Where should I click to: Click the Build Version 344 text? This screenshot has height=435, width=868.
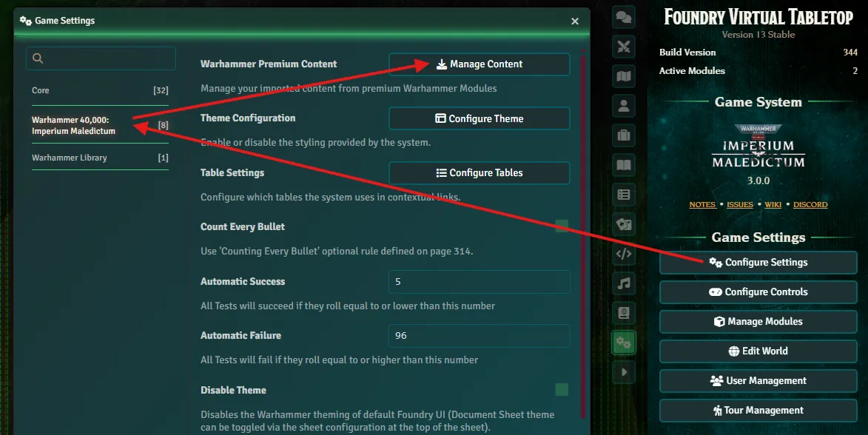pos(758,52)
